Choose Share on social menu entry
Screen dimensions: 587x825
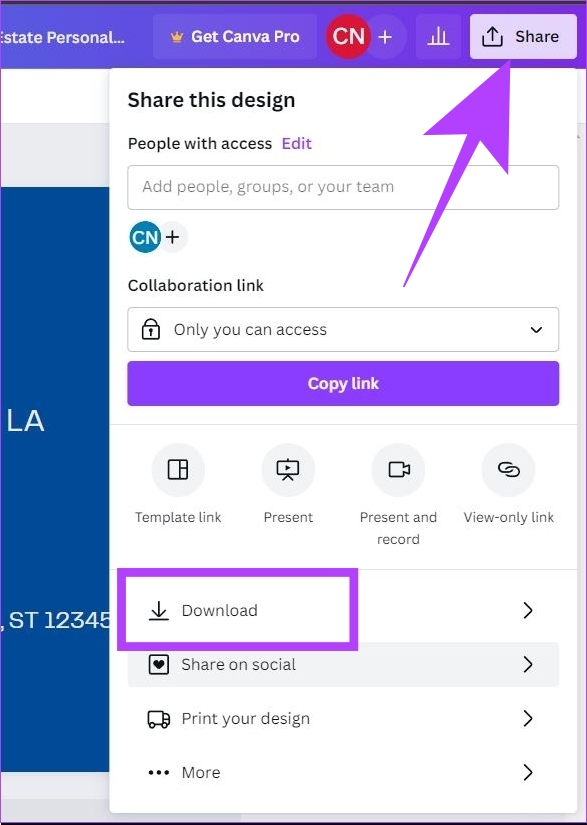point(343,665)
